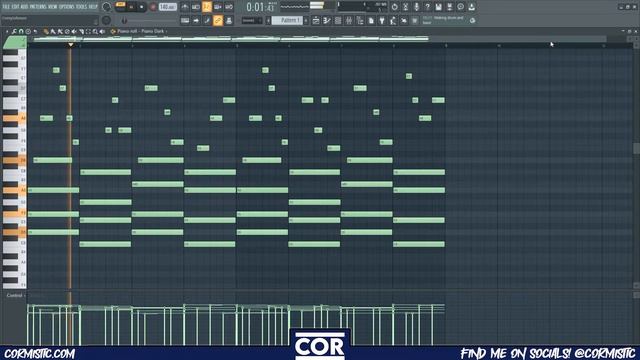Click the 140 tempo field
The image size is (640, 360).
167,7
